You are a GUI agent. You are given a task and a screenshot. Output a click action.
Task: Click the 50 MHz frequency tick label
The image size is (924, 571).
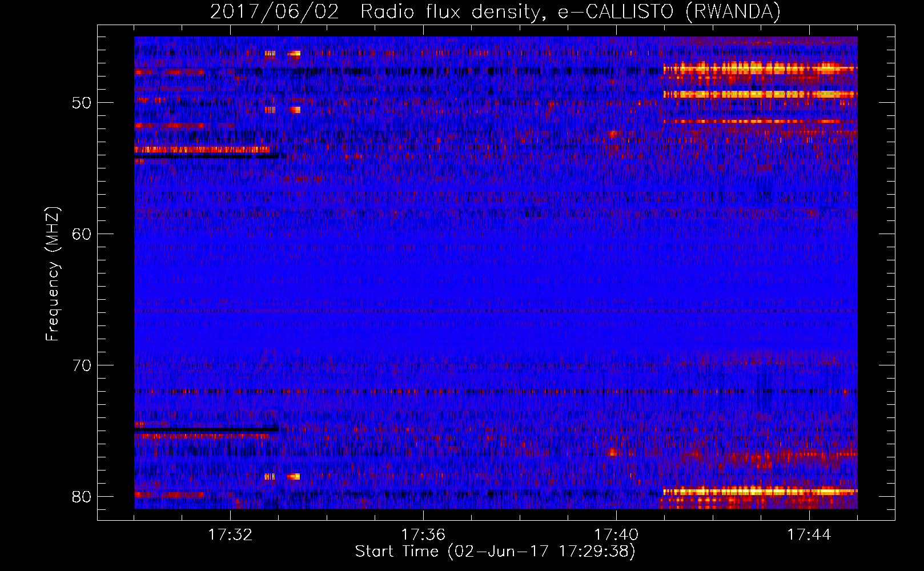click(x=82, y=103)
